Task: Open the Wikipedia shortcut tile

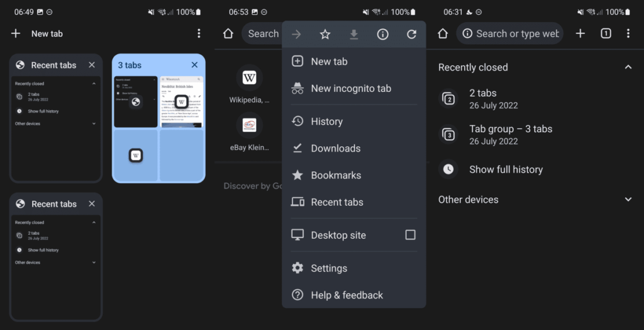Action: [249, 84]
